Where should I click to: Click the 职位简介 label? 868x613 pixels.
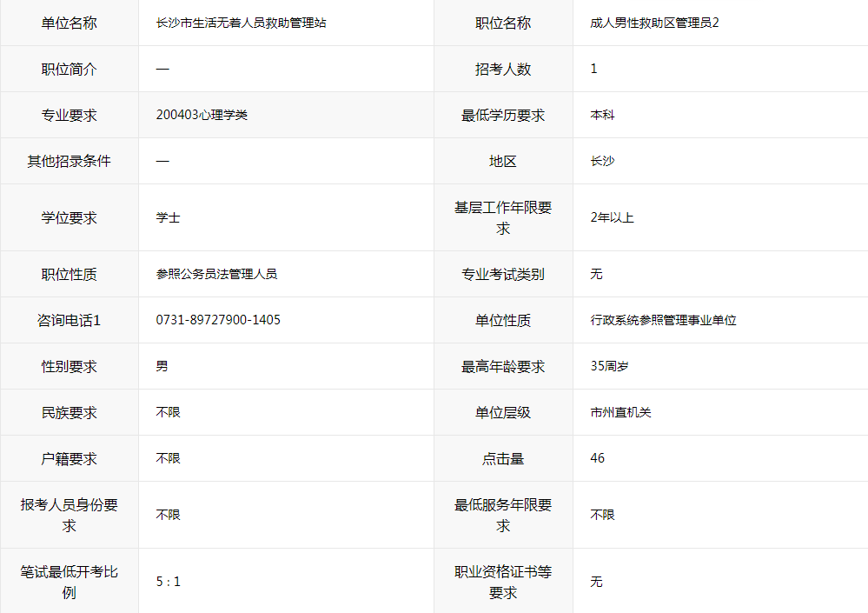click(70, 70)
